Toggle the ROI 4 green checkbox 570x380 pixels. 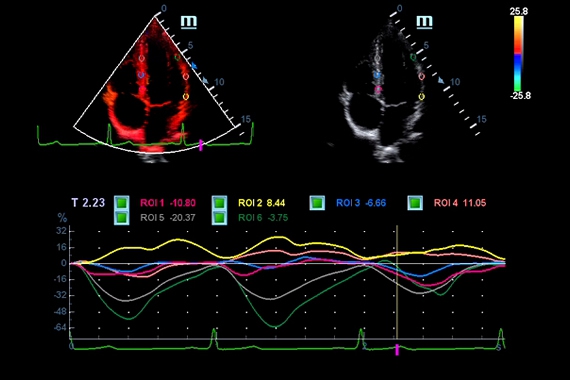(x=415, y=203)
